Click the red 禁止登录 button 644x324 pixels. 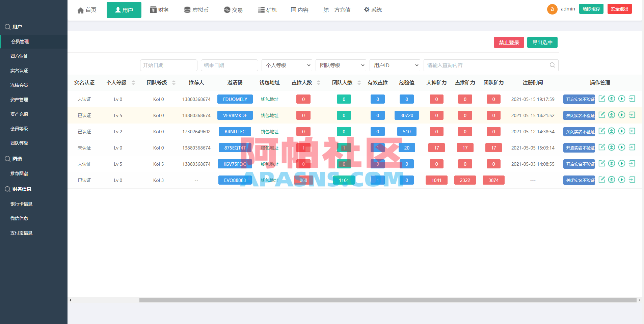[509, 42]
